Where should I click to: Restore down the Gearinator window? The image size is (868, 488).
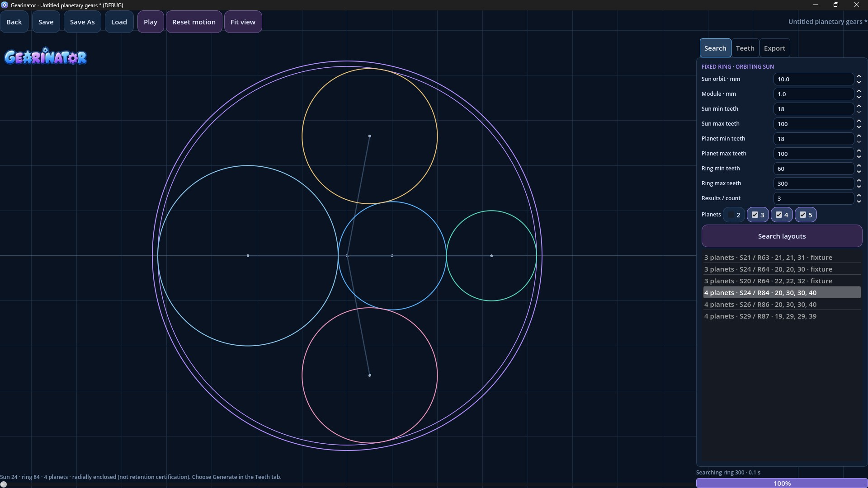836,5
